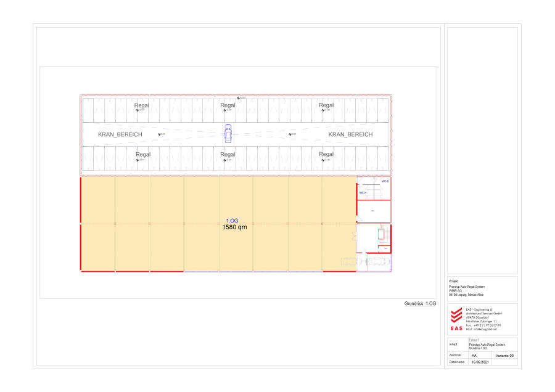
Task: Click the level marker right of left KRAN_BEREICH
Action: coord(162,134)
